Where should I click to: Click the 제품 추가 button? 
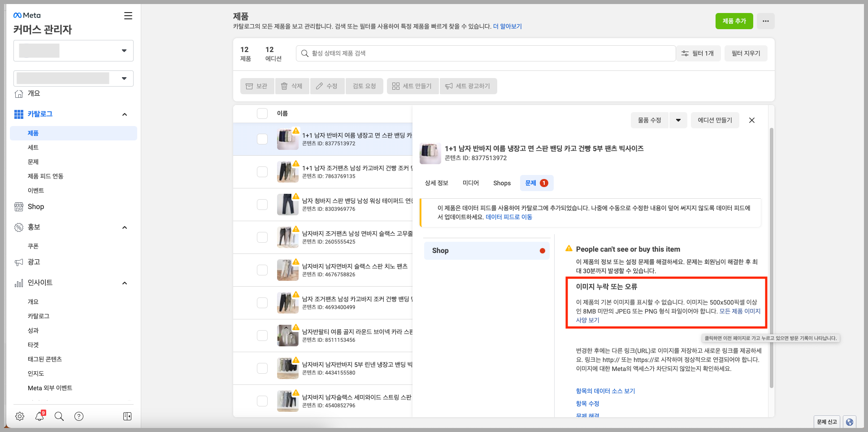(734, 21)
